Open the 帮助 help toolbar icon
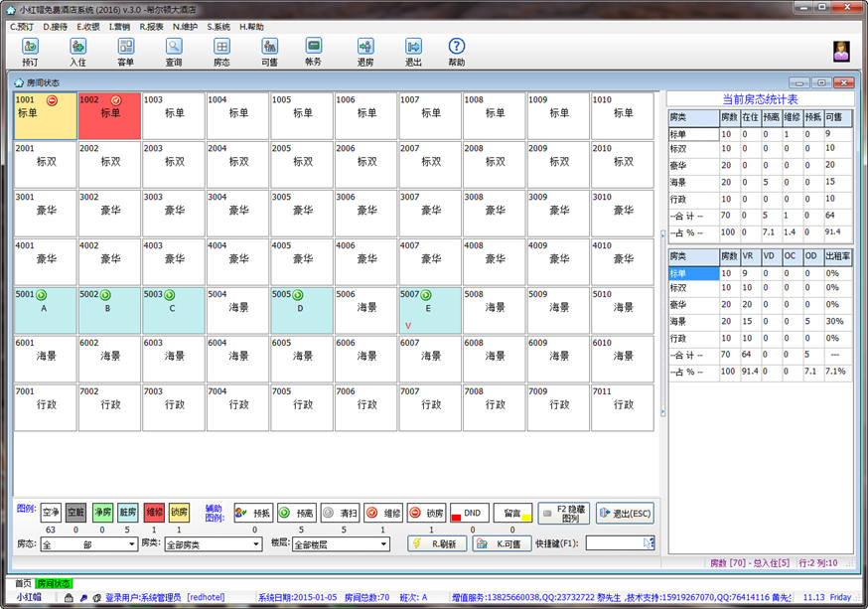 (456, 51)
